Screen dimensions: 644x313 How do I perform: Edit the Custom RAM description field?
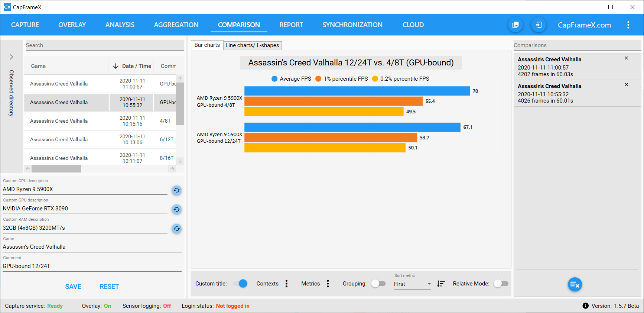tap(85, 228)
